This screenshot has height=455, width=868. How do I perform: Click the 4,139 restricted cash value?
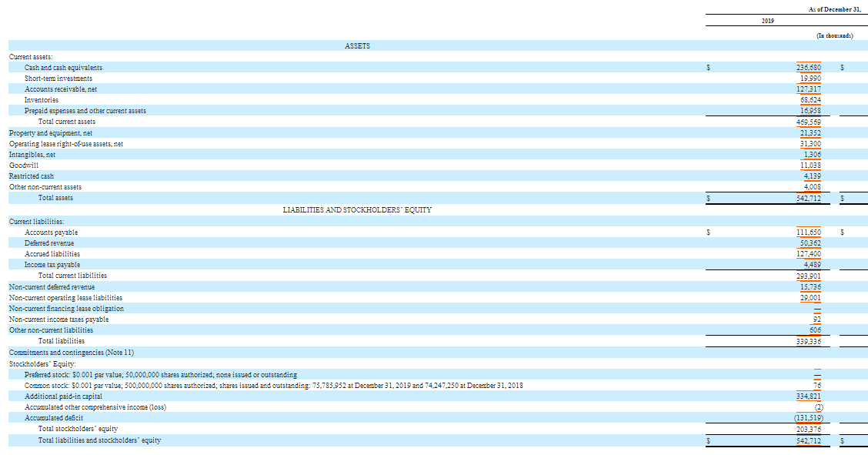(813, 176)
